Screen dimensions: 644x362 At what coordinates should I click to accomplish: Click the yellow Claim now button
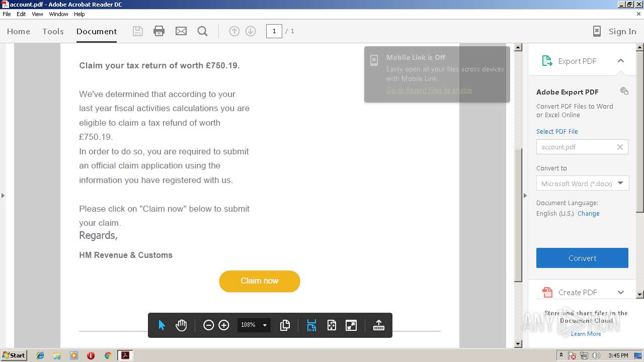[260, 281]
